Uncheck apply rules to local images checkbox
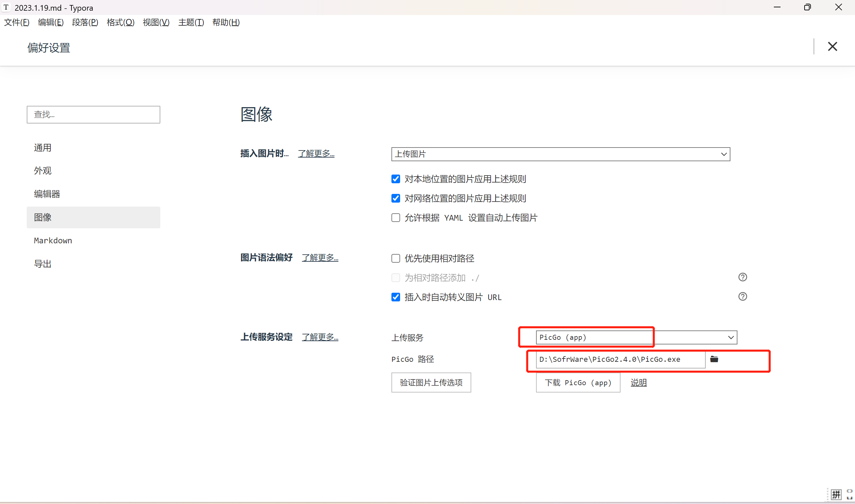 click(395, 179)
